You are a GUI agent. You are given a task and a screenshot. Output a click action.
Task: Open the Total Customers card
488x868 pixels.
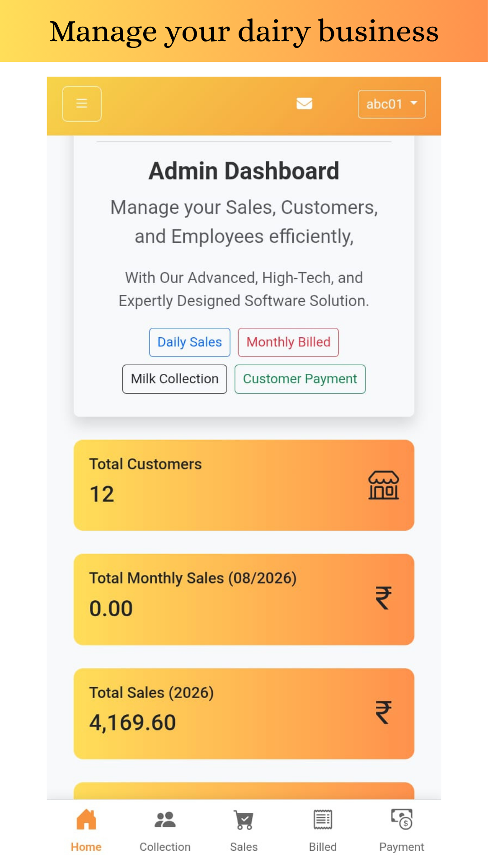[x=244, y=485]
